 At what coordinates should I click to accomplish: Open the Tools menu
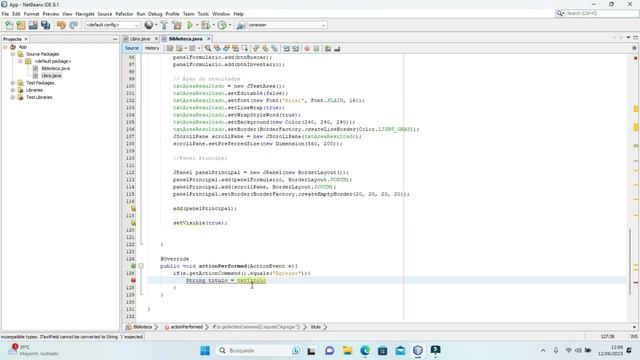203,14
